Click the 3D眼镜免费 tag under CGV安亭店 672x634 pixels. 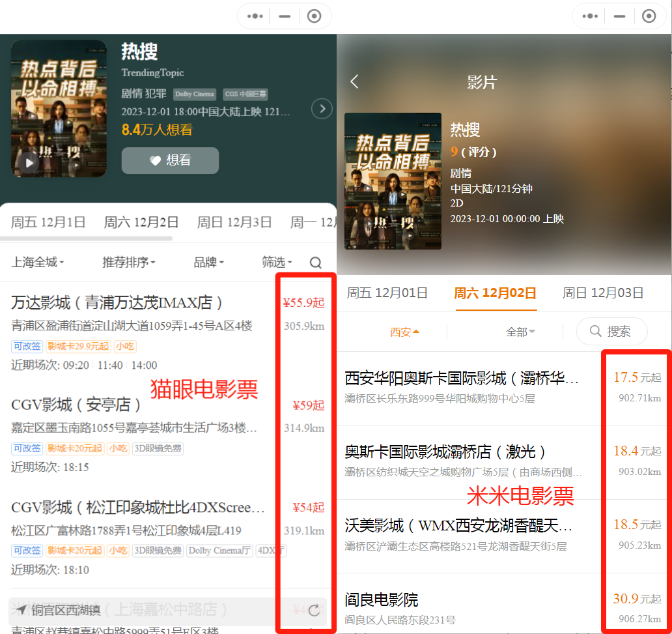[x=158, y=449]
